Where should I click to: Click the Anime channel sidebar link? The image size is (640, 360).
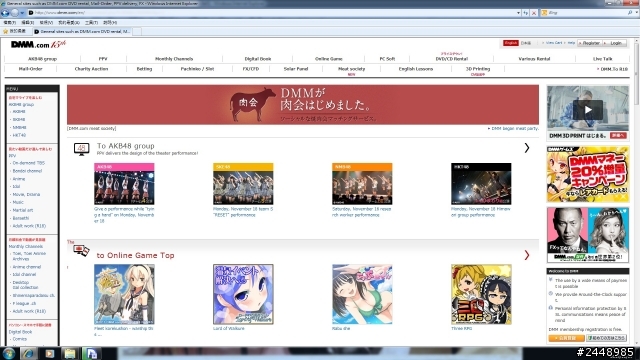click(27, 267)
